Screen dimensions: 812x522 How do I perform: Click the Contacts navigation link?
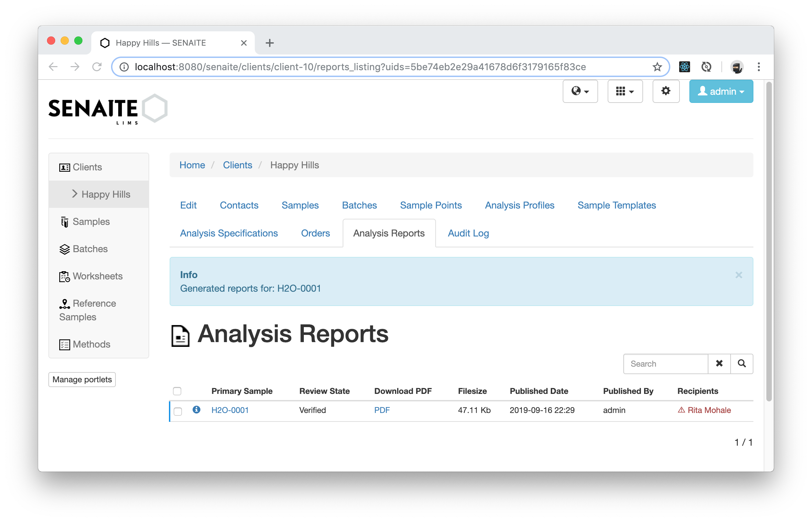pos(239,205)
